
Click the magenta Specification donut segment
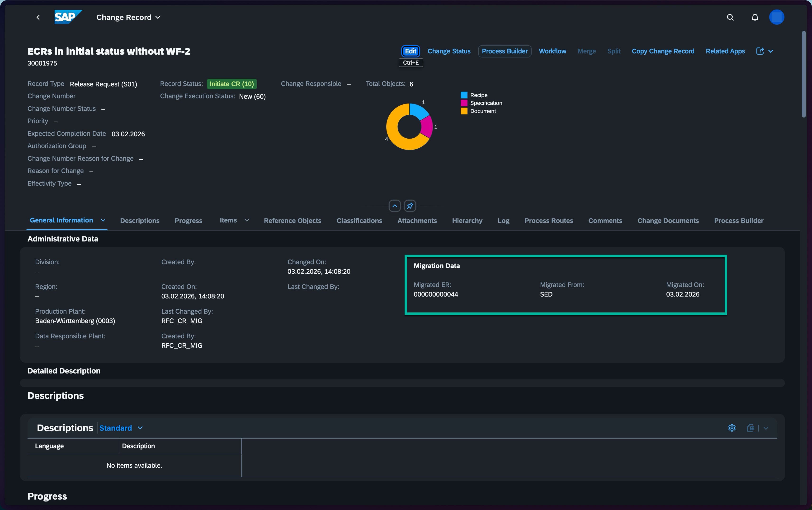[427, 127]
